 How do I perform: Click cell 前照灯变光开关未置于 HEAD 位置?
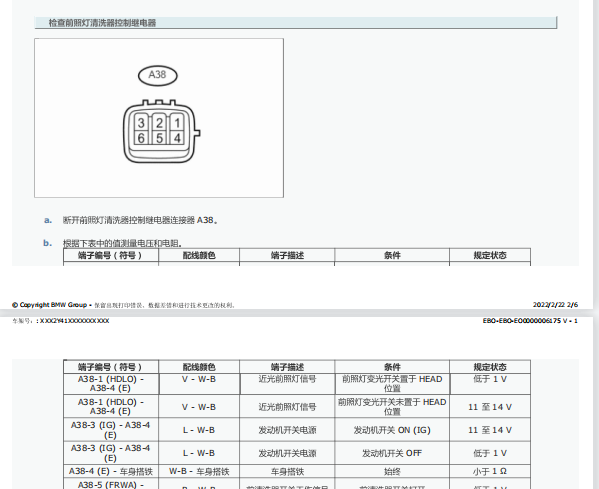tap(392, 406)
